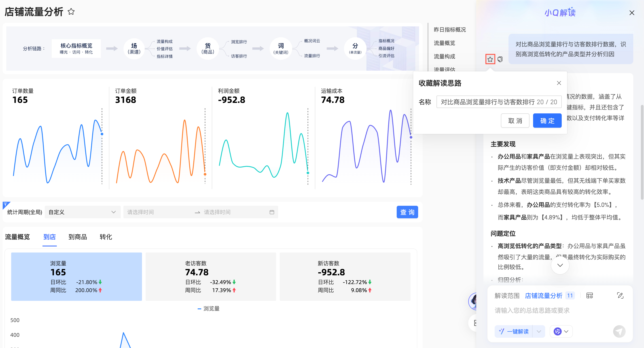This screenshot has height=348, width=644.
Task: Click the 名称 name input in 收藏解读思路 dialog
Action: [499, 102]
